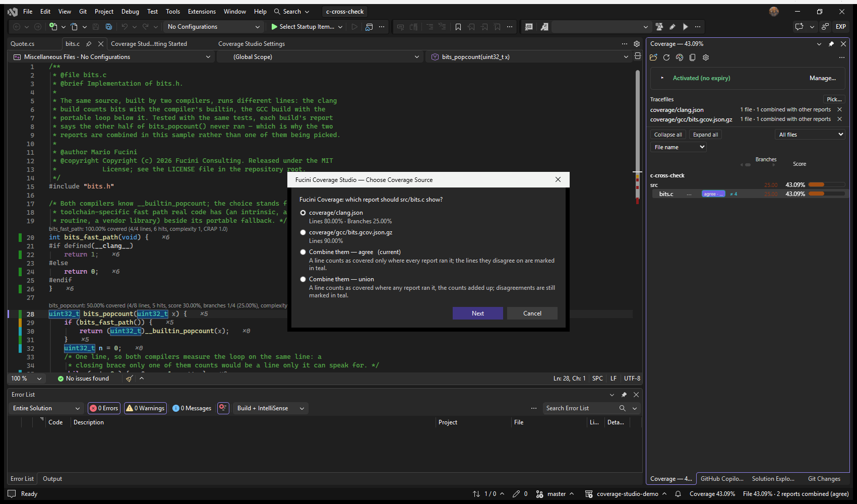
Task: Click Next in the Choose Coverage Source dialog
Action: click(478, 313)
